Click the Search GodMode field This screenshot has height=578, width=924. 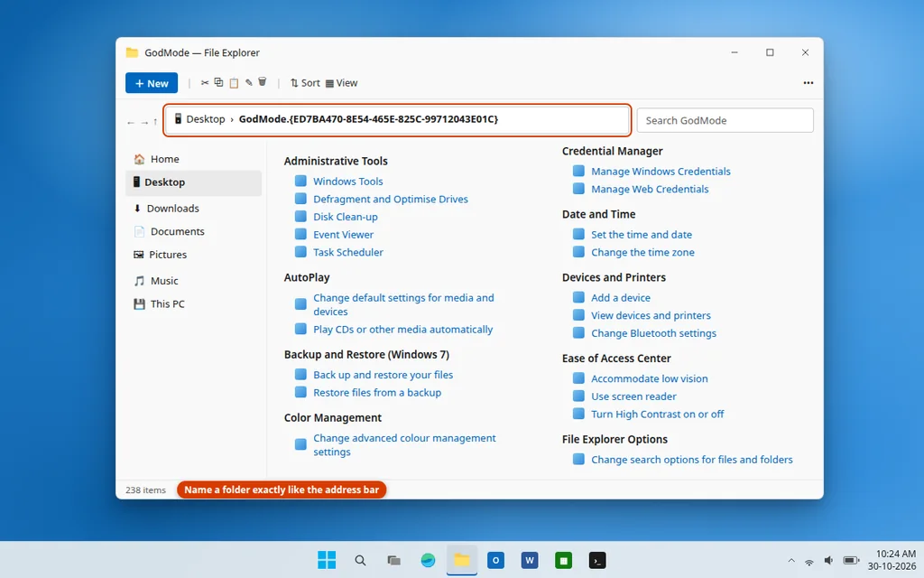tap(725, 120)
